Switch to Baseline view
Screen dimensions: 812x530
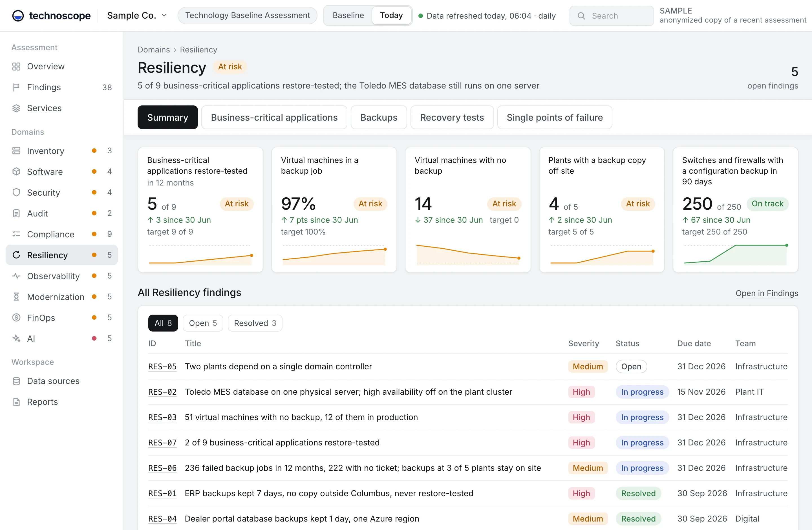pyautogui.click(x=348, y=15)
